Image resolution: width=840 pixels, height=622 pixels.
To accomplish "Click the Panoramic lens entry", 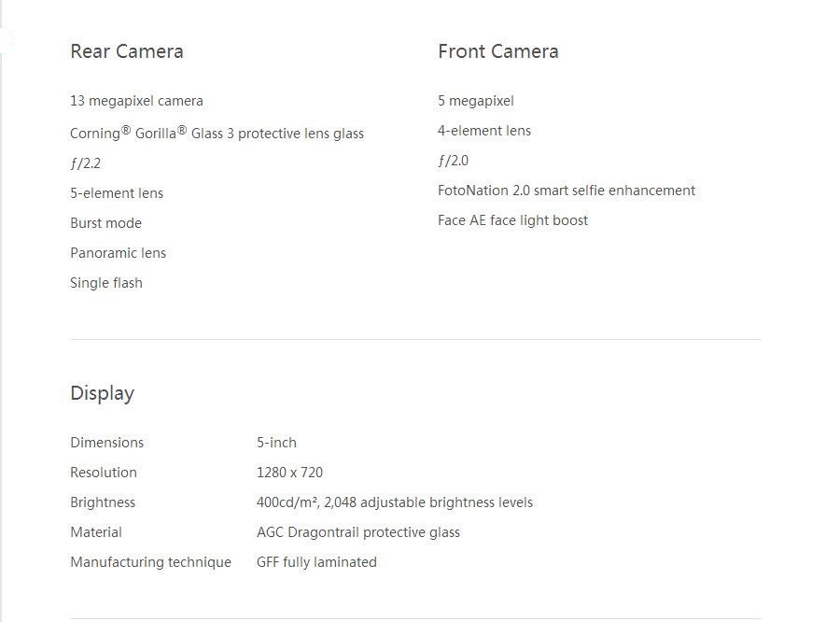I will coord(118,253).
